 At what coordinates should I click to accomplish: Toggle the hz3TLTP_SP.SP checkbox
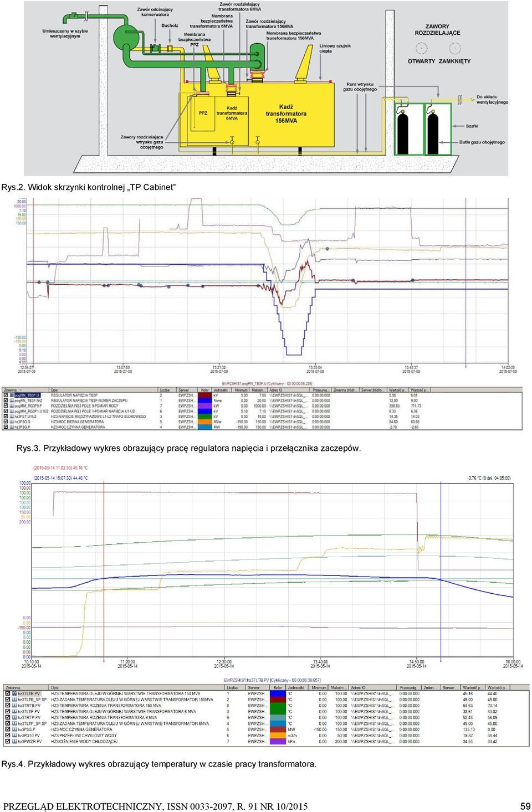point(8,723)
